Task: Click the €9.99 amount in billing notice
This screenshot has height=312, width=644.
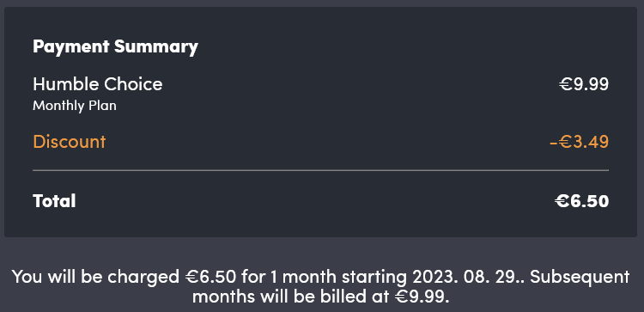Action: [419, 297]
